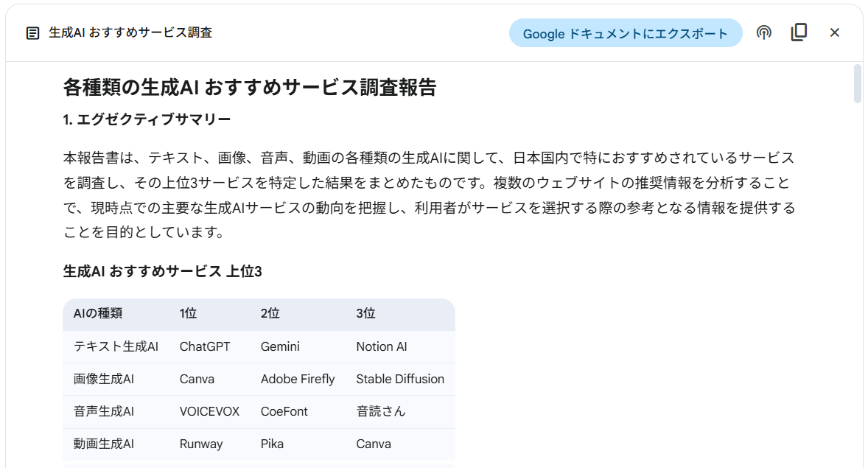Screen dimensions: 868x468
Task: Click the Stable Diffusion cell
Action: [399, 379]
